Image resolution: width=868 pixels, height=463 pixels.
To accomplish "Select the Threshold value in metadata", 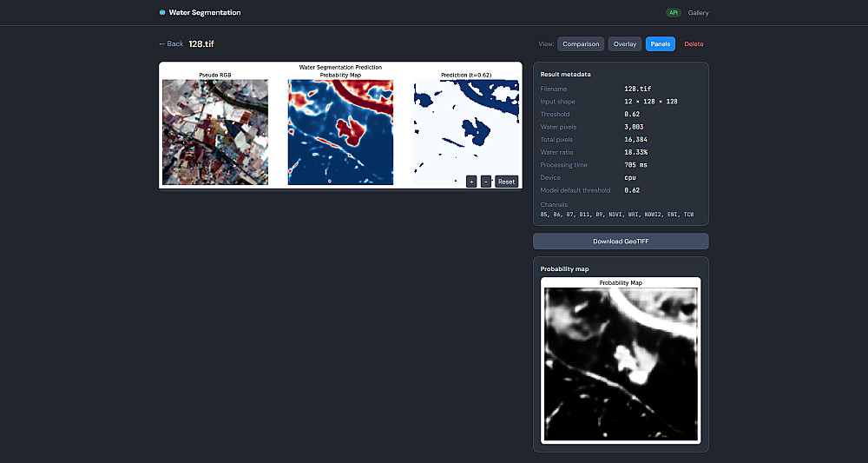I will point(632,114).
